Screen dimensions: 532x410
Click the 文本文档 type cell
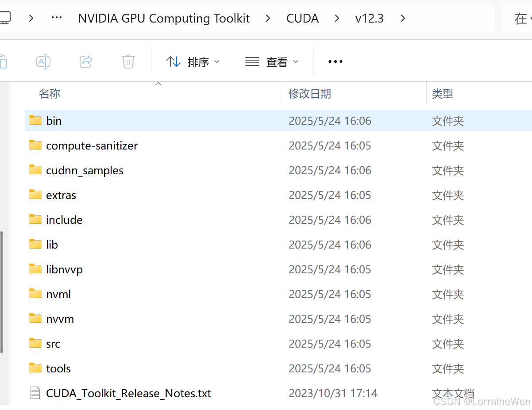pos(453,393)
